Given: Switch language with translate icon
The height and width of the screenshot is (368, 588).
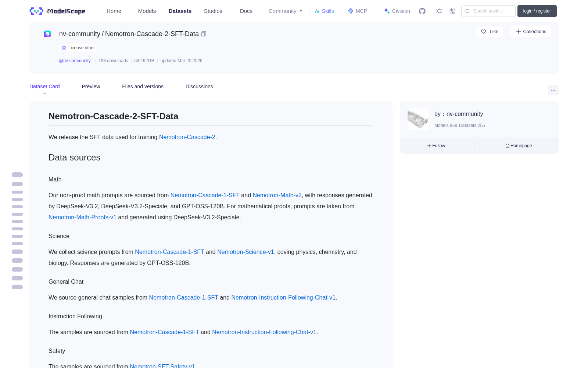Looking at the screenshot, I should 452,11.
